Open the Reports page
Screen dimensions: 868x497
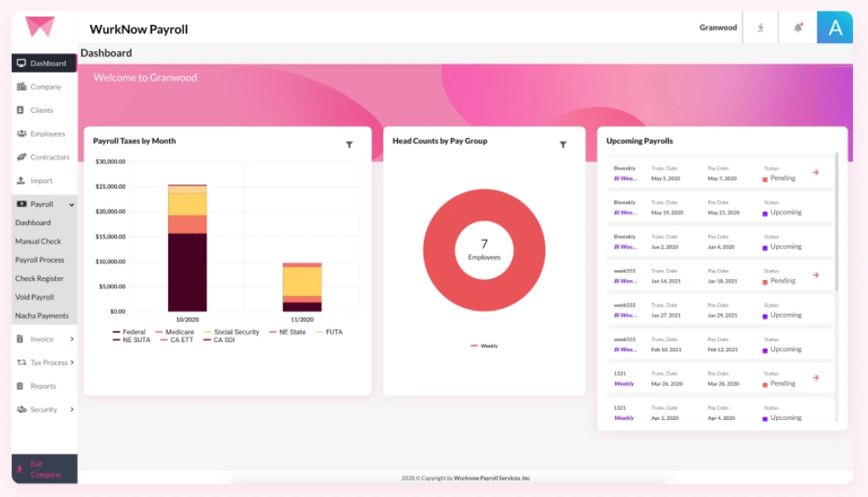(44, 386)
